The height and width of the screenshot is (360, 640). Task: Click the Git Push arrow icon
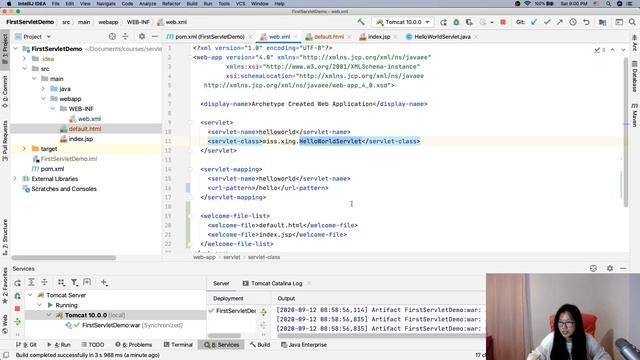560,22
